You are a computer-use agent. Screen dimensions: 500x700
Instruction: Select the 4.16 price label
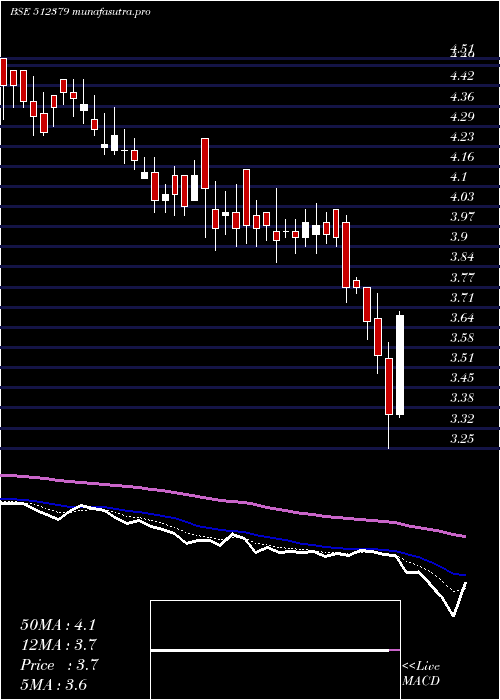(x=462, y=157)
